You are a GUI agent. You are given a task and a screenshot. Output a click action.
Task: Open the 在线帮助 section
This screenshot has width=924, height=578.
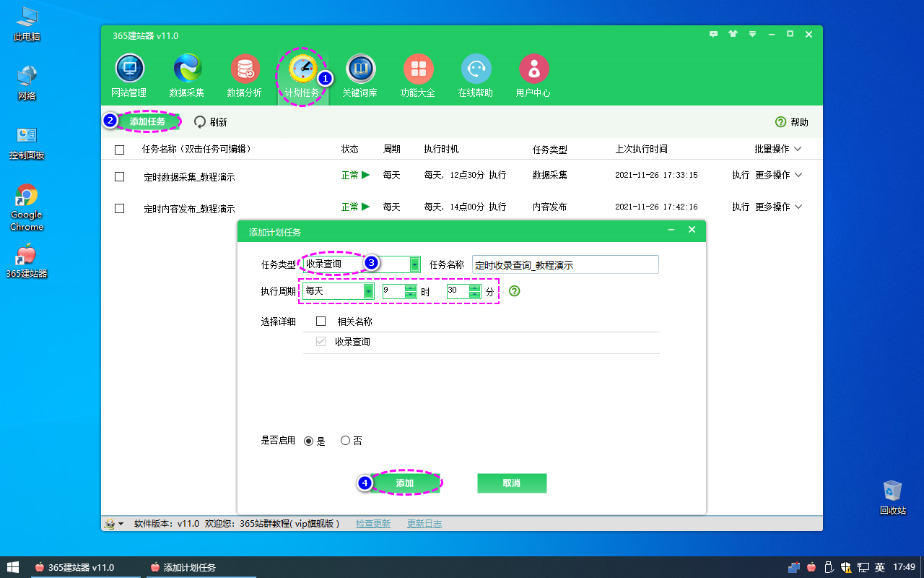(476, 76)
